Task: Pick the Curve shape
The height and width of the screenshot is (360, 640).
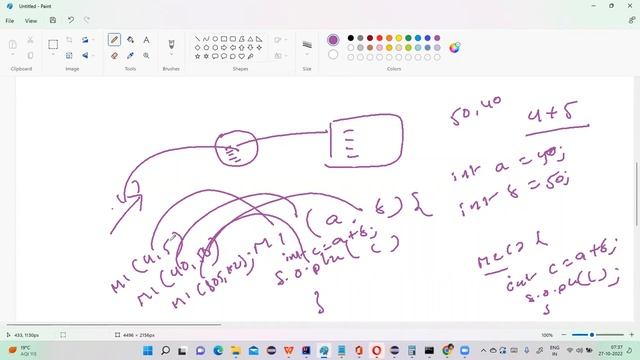Action: click(206, 39)
